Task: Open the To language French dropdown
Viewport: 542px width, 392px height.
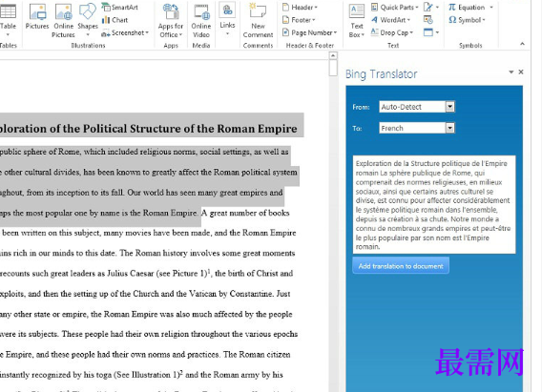Action: tap(417, 128)
